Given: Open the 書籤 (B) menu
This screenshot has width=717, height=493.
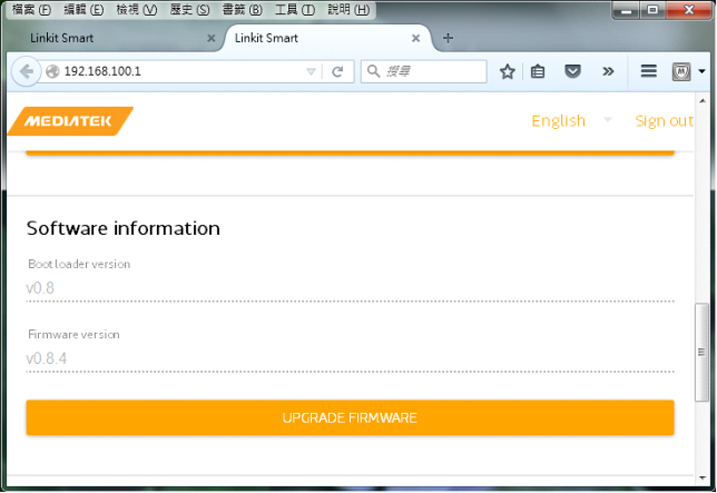Looking at the screenshot, I should 242,10.
